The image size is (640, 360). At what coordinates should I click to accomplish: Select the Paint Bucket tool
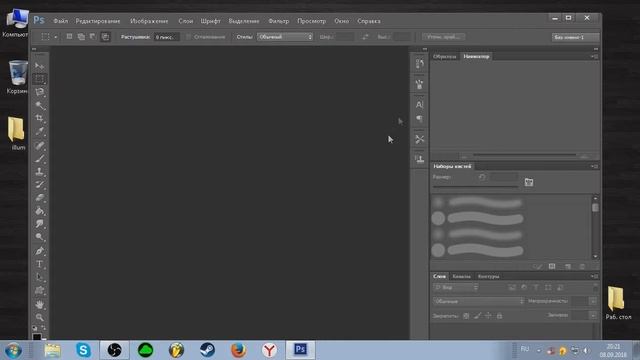click(40, 211)
